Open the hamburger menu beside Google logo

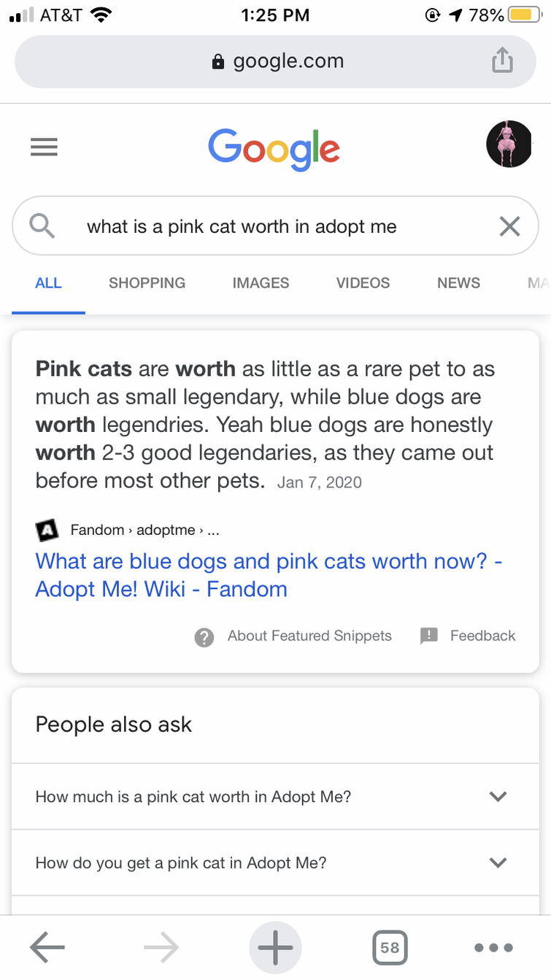click(44, 147)
